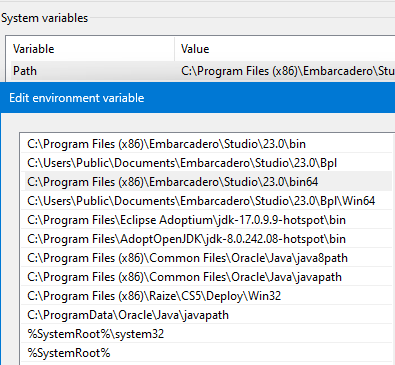Select the AdoptOpenJDK jdk-8.0.242.08-hotspot\bin entry

click(207, 239)
